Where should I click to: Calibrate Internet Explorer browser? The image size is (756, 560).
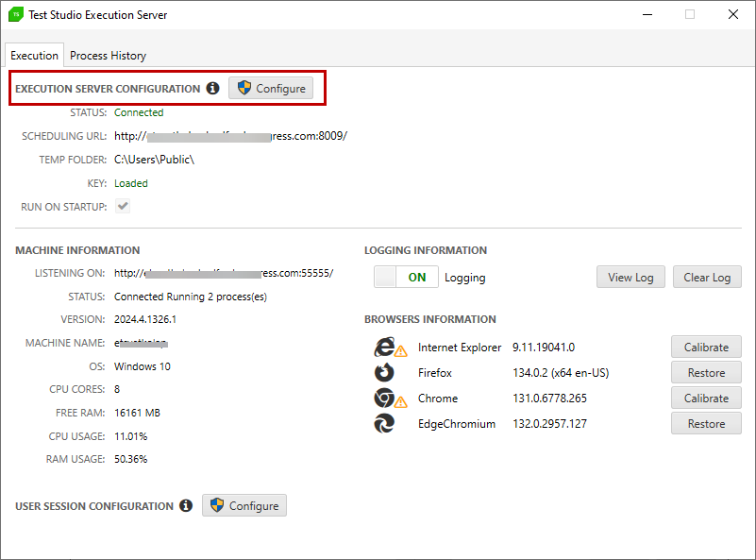706,347
